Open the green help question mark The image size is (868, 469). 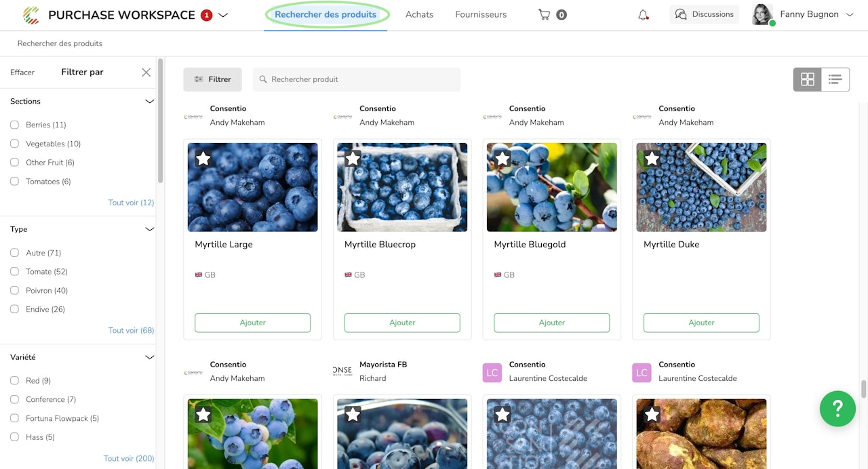coord(837,409)
